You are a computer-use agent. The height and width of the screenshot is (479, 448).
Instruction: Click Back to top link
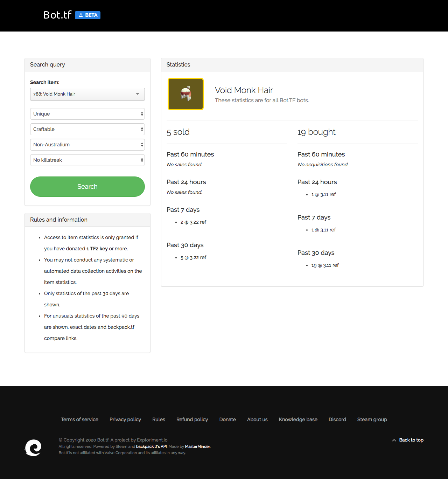[408, 440]
